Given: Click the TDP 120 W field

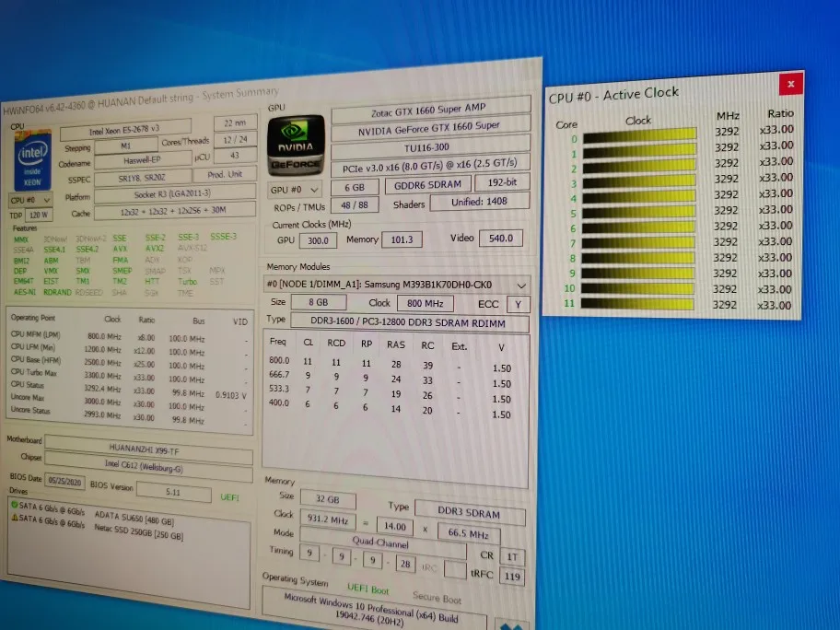Looking at the screenshot, I should [x=39, y=215].
